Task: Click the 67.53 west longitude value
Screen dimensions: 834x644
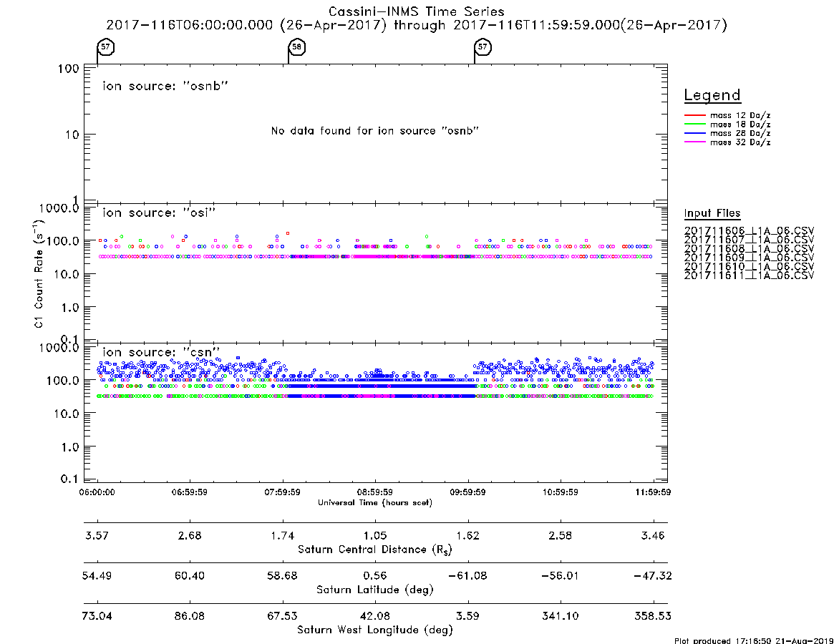Action: coord(283,616)
